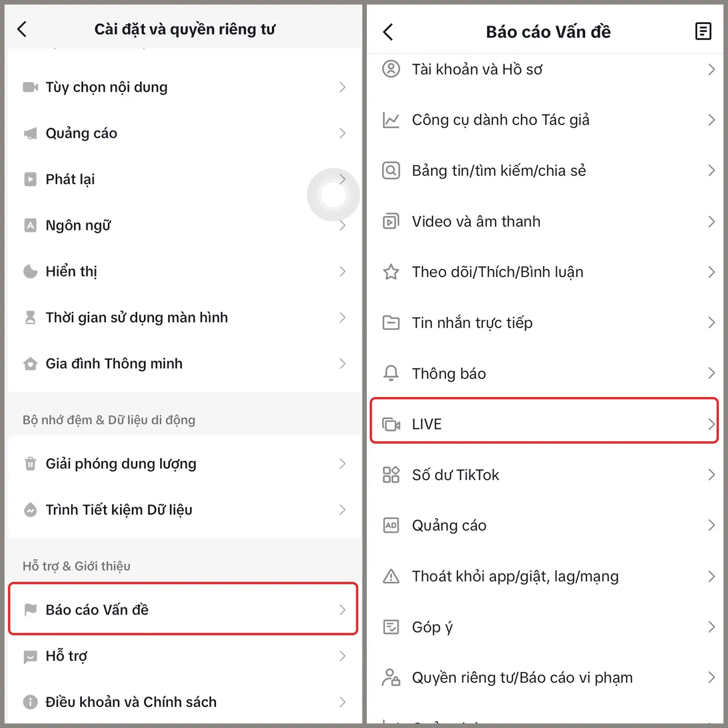Viewport: 728px width, 728px height.
Task: Open Điều khoản và Chính sách
Action: click(131, 702)
